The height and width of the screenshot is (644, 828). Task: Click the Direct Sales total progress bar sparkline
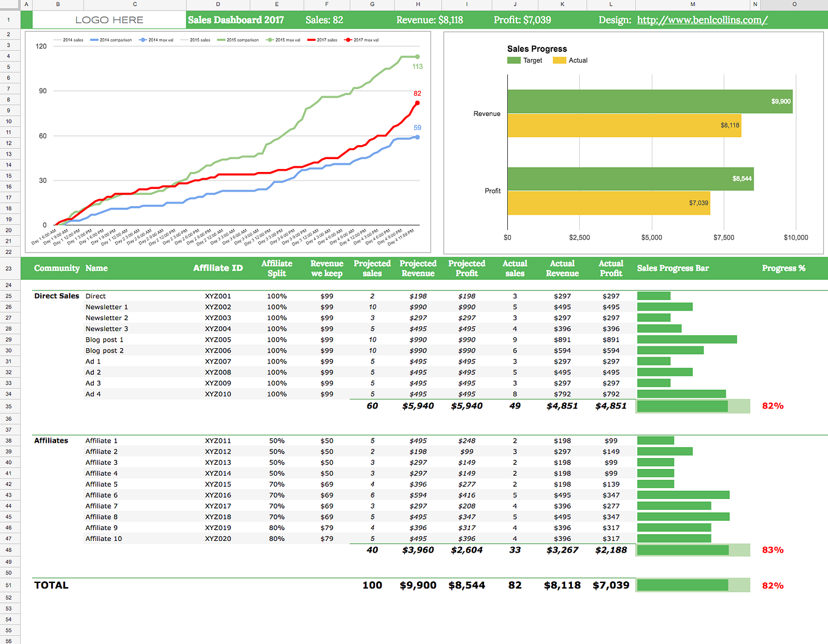point(693,406)
